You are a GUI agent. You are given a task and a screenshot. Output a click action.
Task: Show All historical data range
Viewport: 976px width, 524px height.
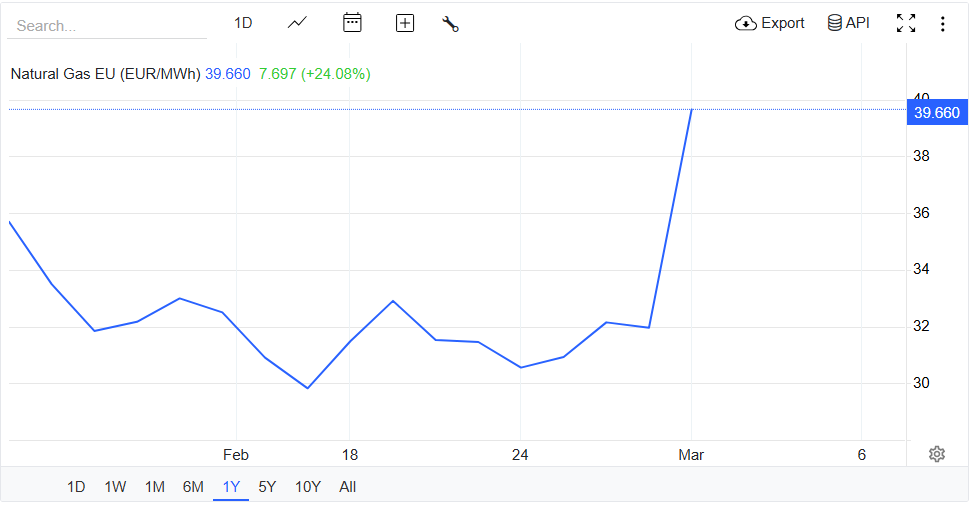pos(347,487)
